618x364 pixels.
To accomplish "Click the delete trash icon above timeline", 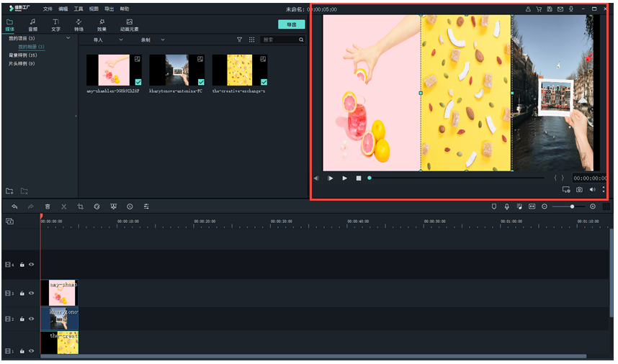I will point(47,206).
